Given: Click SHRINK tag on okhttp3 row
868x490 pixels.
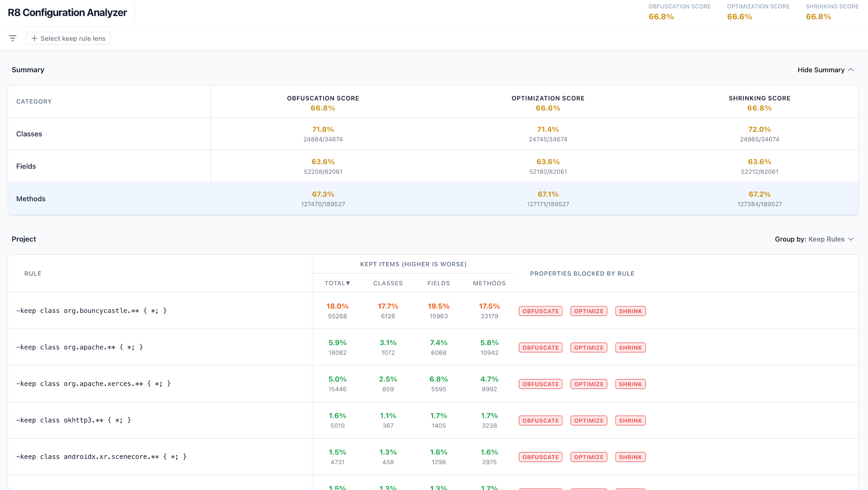Looking at the screenshot, I should click(x=630, y=420).
